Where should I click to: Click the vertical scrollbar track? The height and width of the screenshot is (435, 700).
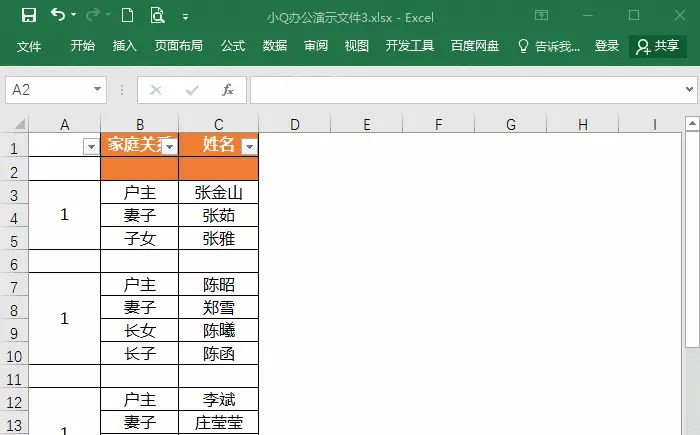coord(692,391)
